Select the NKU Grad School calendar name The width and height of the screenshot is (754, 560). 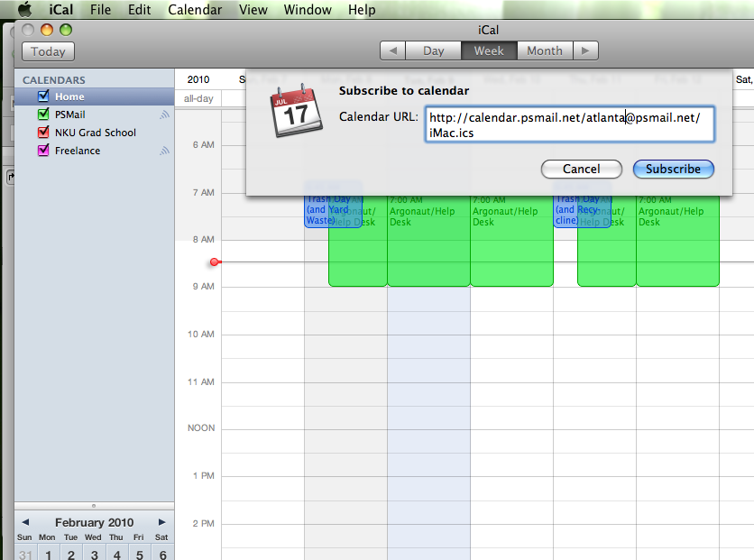(x=96, y=133)
